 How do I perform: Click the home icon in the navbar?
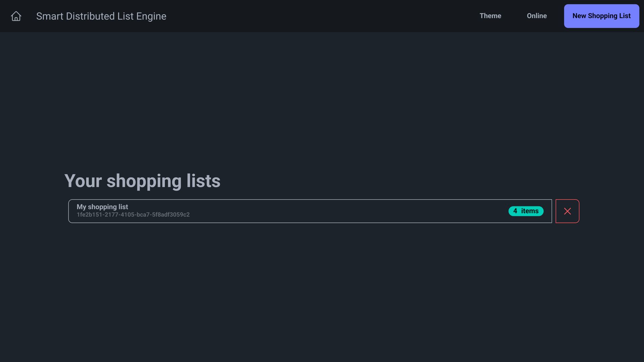click(16, 16)
